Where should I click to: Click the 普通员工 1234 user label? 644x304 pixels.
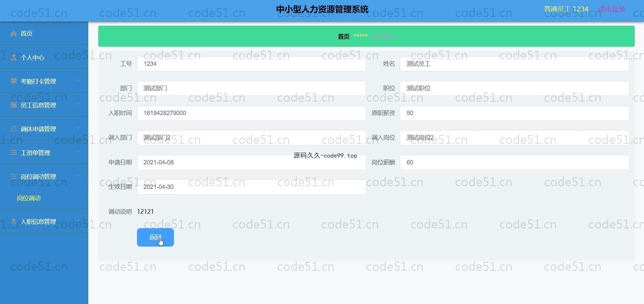tap(566, 9)
